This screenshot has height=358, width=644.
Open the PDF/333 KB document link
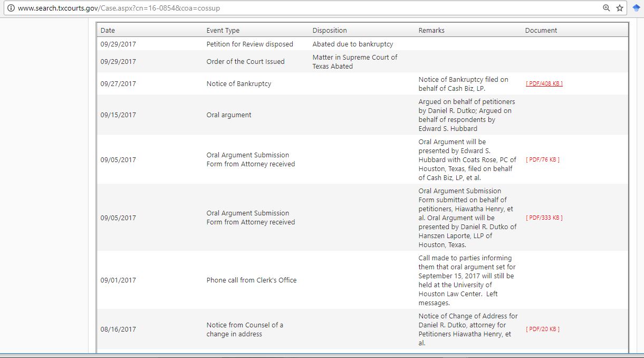[544, 218]
